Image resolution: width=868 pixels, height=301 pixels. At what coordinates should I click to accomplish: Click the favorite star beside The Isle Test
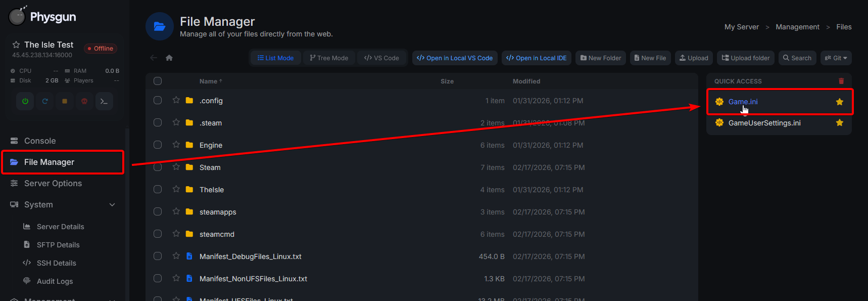pos(16,45)
